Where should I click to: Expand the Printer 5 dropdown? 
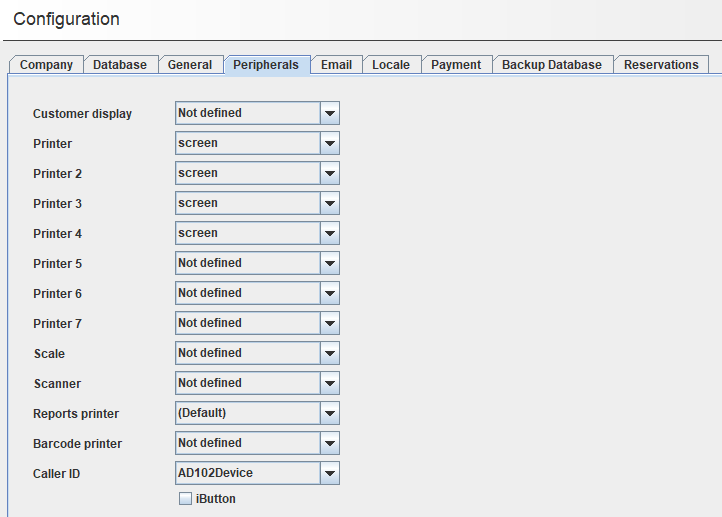tap(329, 263)
